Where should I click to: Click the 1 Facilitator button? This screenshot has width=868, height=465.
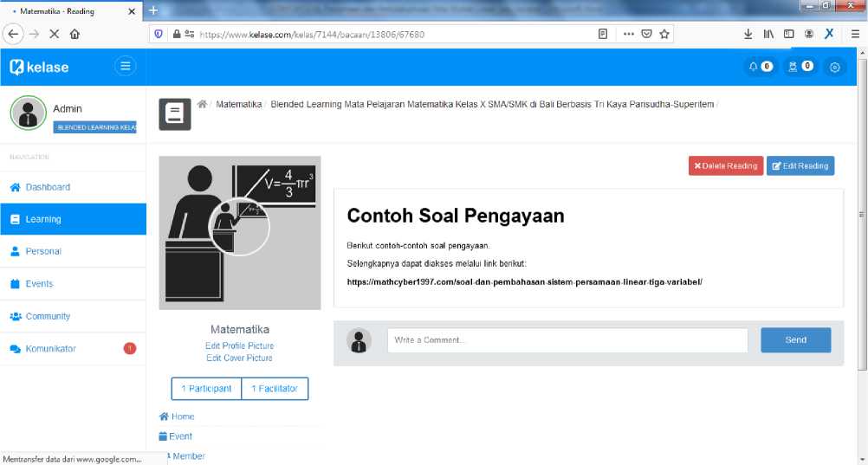(x=275, y=389)
